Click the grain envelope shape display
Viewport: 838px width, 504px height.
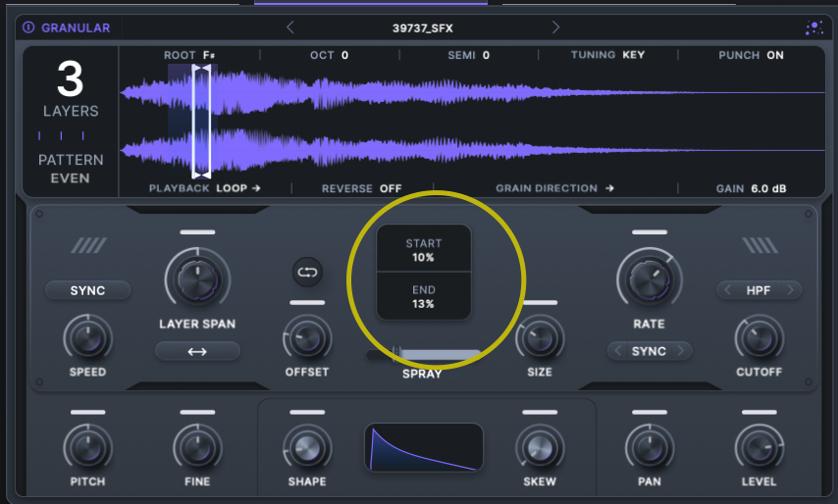click(x=424, y=448)
